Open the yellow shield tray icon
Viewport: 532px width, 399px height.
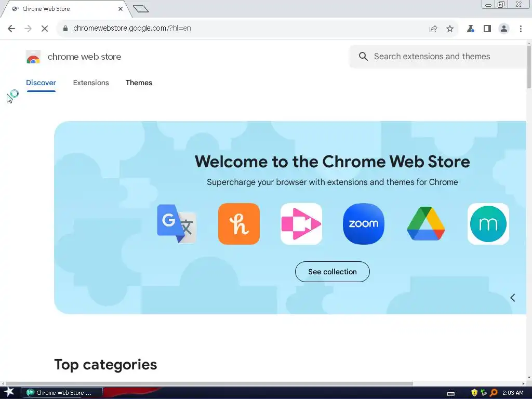474,393
